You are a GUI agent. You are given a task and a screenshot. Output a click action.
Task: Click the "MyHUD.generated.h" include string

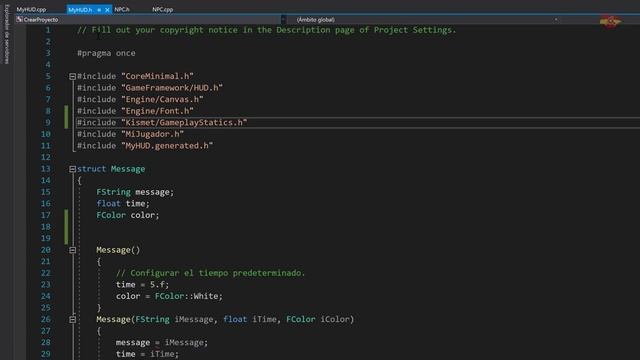[x=167, y=146]
